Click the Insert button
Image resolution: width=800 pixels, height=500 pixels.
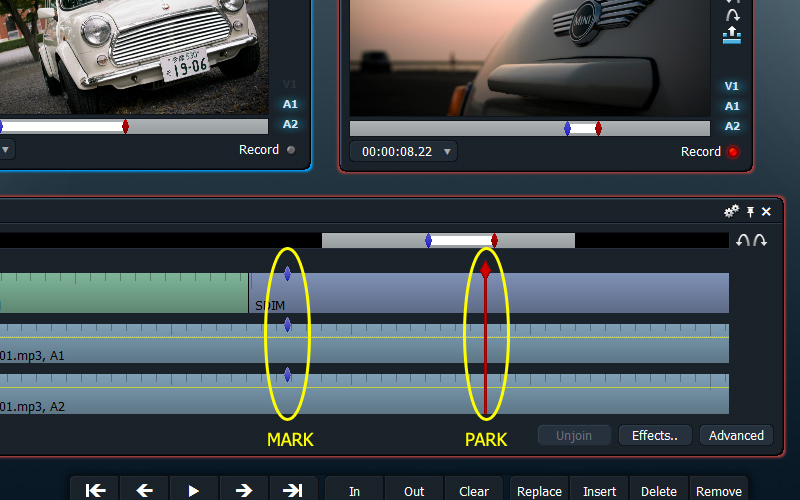pos(599,491)
